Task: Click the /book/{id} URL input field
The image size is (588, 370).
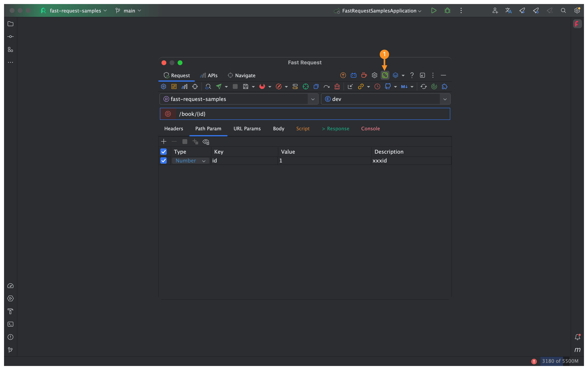Action: pyautogui.click(x=313, y=114)
